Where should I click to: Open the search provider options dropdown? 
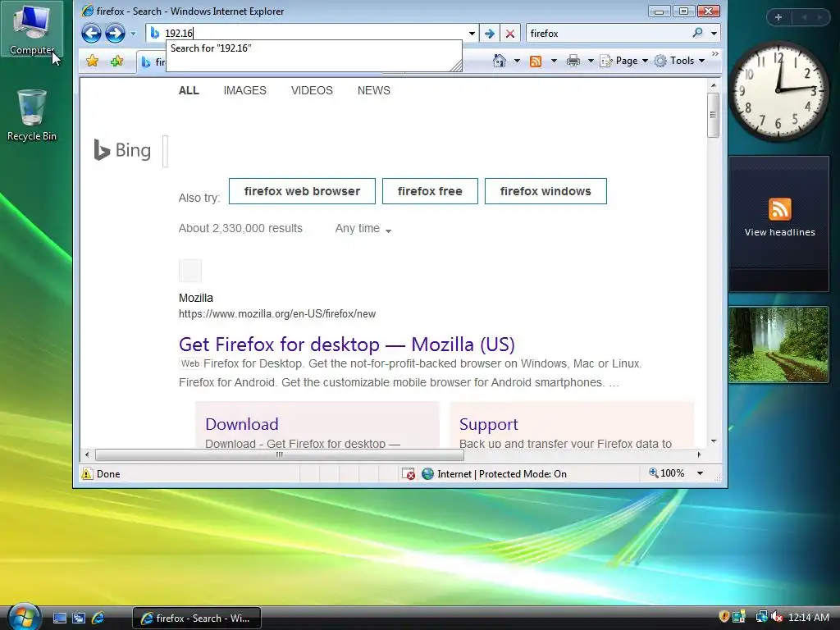point(714,33)
